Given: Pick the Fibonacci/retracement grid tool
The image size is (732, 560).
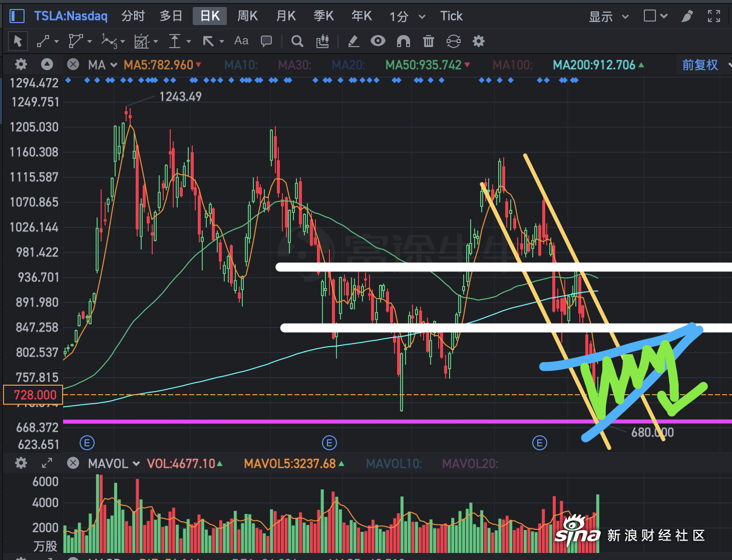Looking at the screenshot, I should 142,41.
